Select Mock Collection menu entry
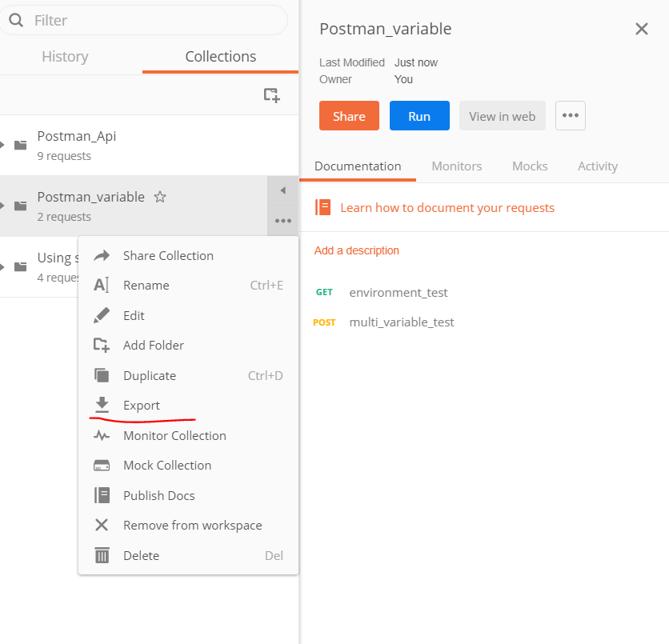 [188, 466]
